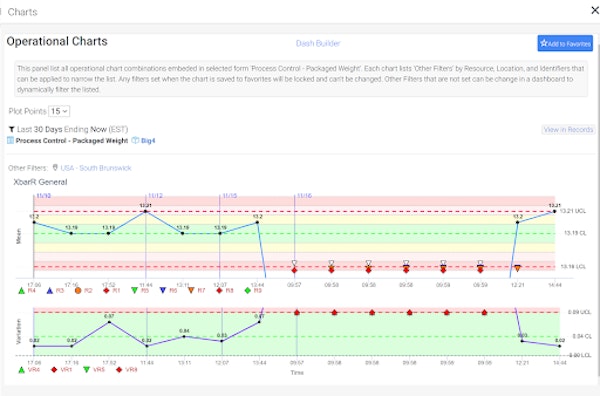Click the 0.00 LCL label on Variation chart
Screen dimensions: 600x396
click(580, 355)
